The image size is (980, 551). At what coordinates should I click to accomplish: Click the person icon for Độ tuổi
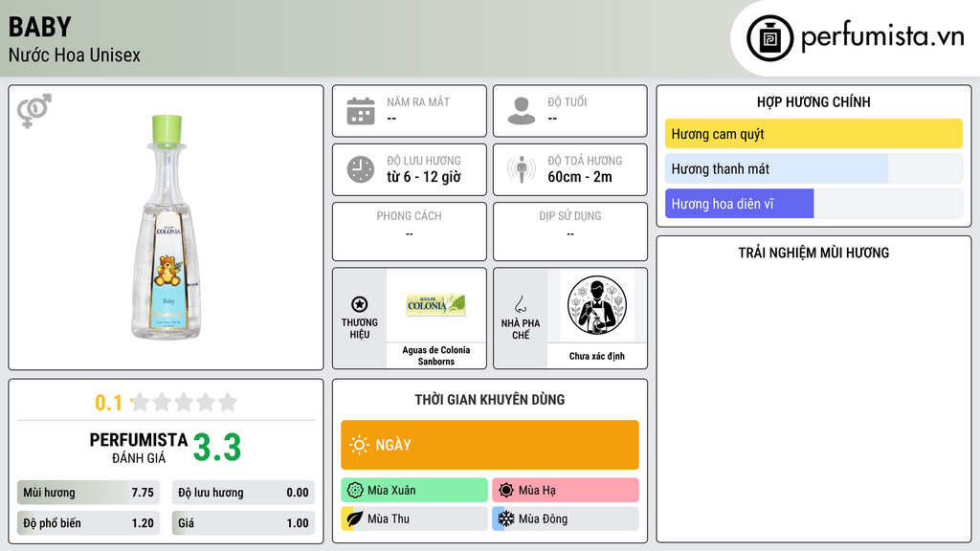pos(522,111)
